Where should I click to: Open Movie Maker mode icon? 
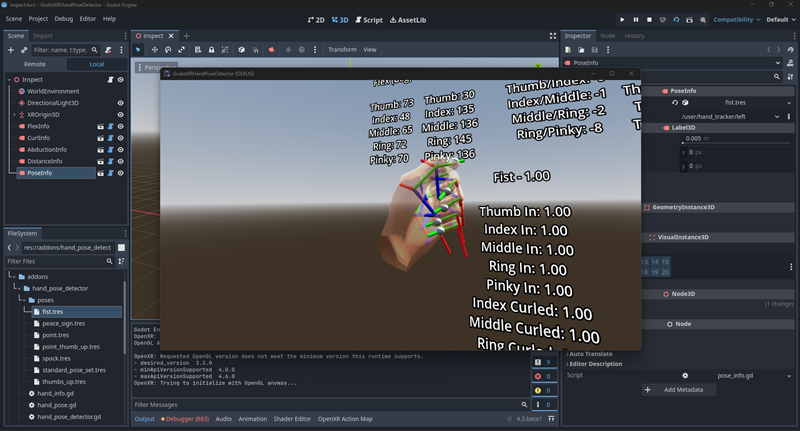click(703, 19)
